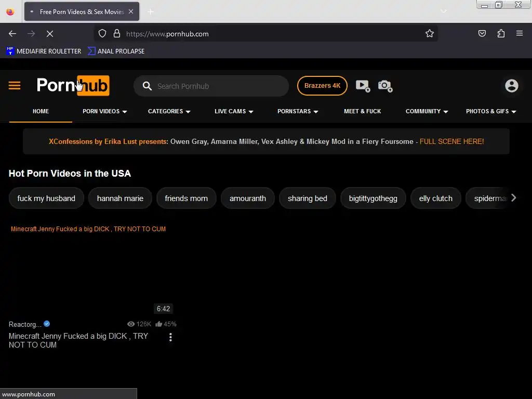Open the browser extensions icon
The width and height of the screenshot is (532, 399).
pyautogui.click(x=501, y=33)
